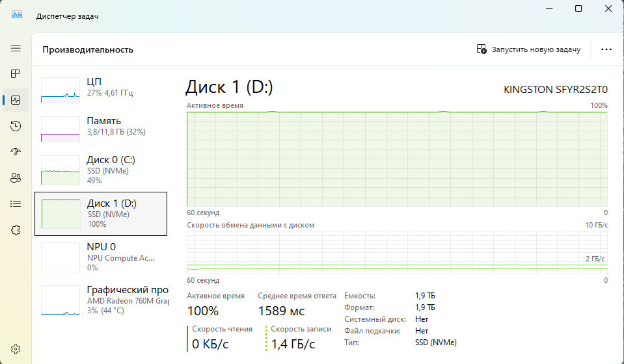This screenshot has width=624, height=364.
Task: Click the 0 КБ/с read speed value
Action: click(210, 344)
